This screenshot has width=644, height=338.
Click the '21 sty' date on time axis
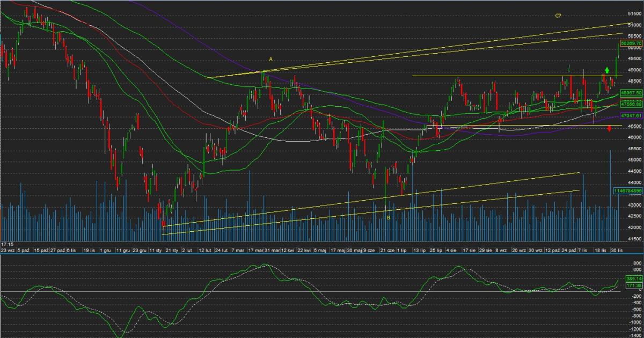click(x=172, y=251)
